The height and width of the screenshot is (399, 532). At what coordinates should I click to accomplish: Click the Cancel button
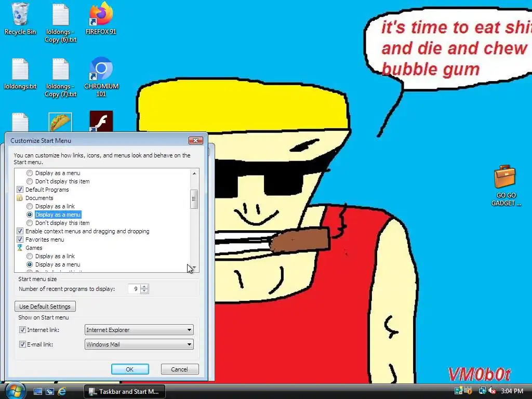179,369
